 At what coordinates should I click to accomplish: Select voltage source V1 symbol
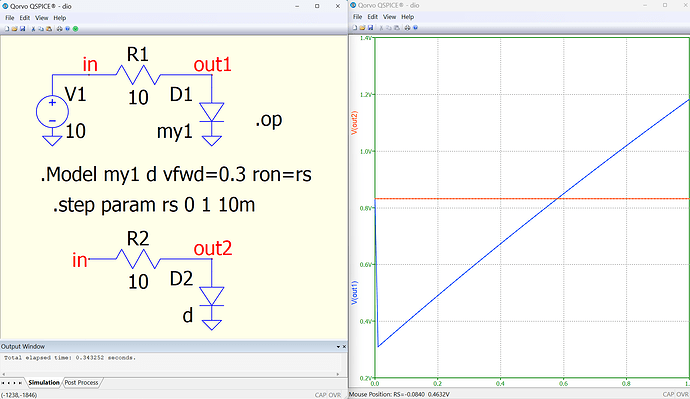[x=52, y=111]
